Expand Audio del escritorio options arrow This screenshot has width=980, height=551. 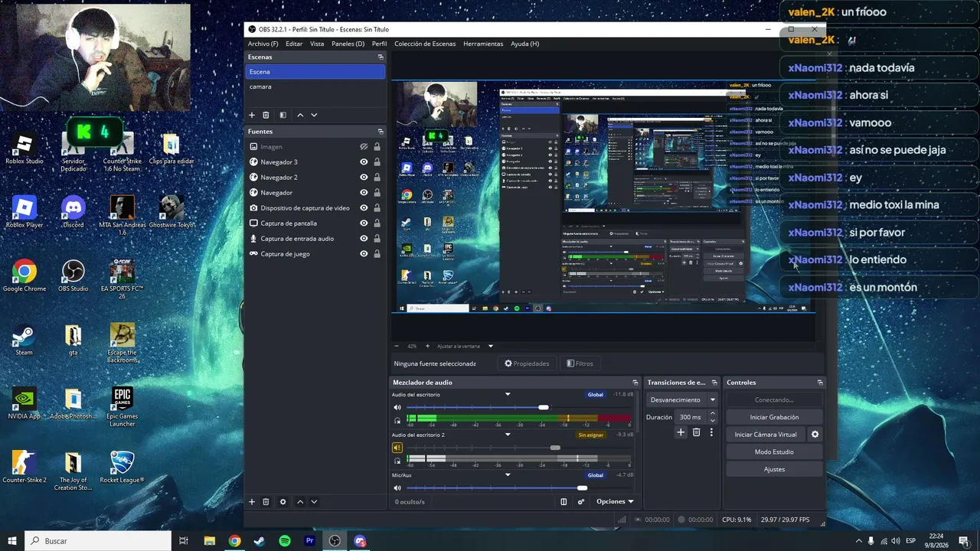(508, 395)
